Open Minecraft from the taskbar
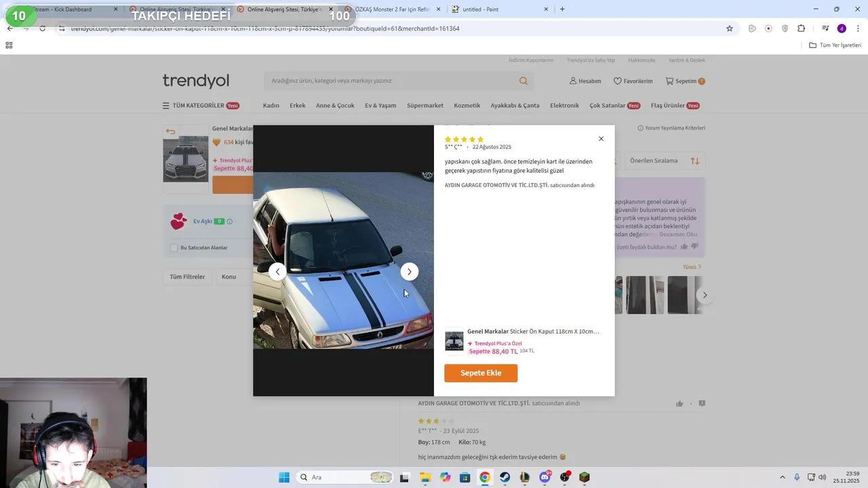 585,477
